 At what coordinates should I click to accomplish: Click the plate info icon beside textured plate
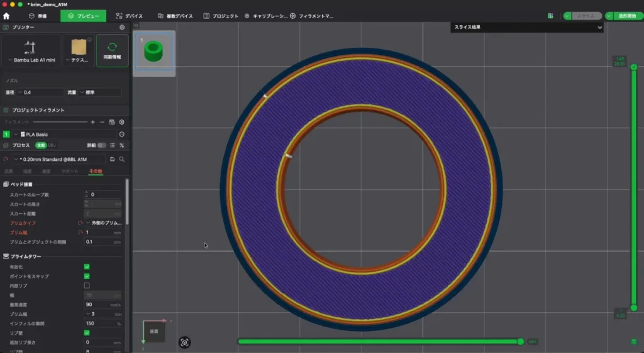point(89,40)
